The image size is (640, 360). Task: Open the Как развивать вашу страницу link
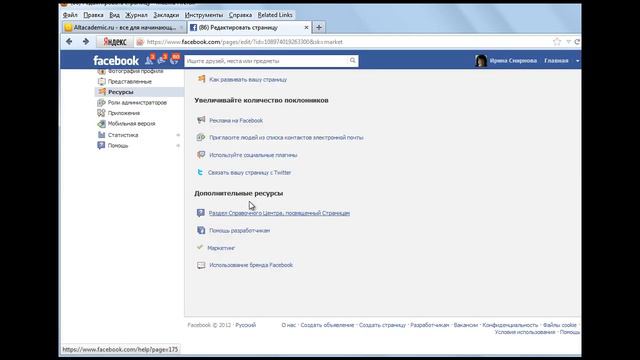248,80
